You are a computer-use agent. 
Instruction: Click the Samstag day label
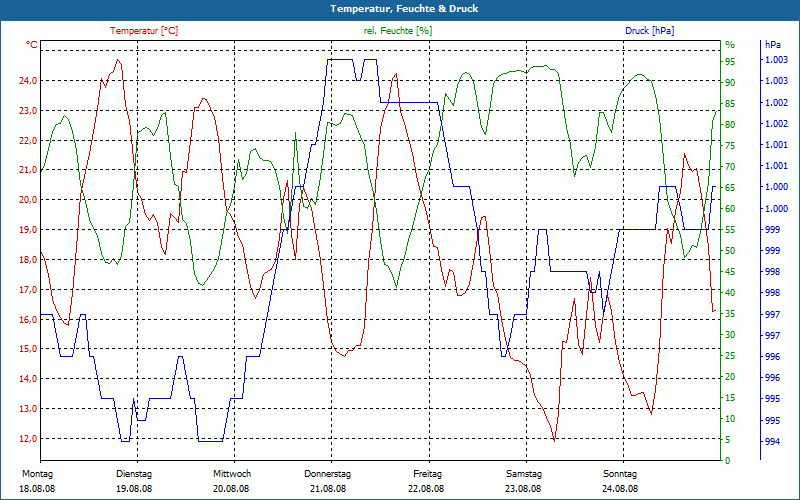(524, 474)
